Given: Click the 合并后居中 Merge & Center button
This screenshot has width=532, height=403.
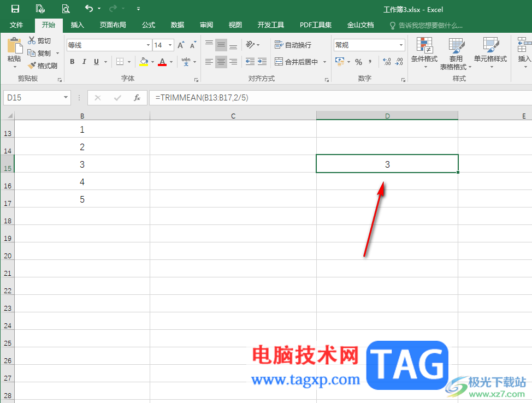Looking at the screenshot, I should point(296,62).
